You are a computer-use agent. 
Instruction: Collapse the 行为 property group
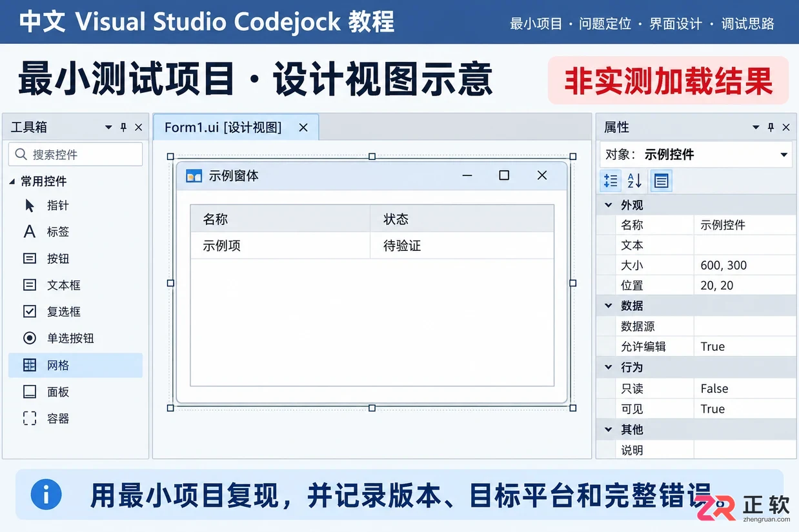point(608,367)
